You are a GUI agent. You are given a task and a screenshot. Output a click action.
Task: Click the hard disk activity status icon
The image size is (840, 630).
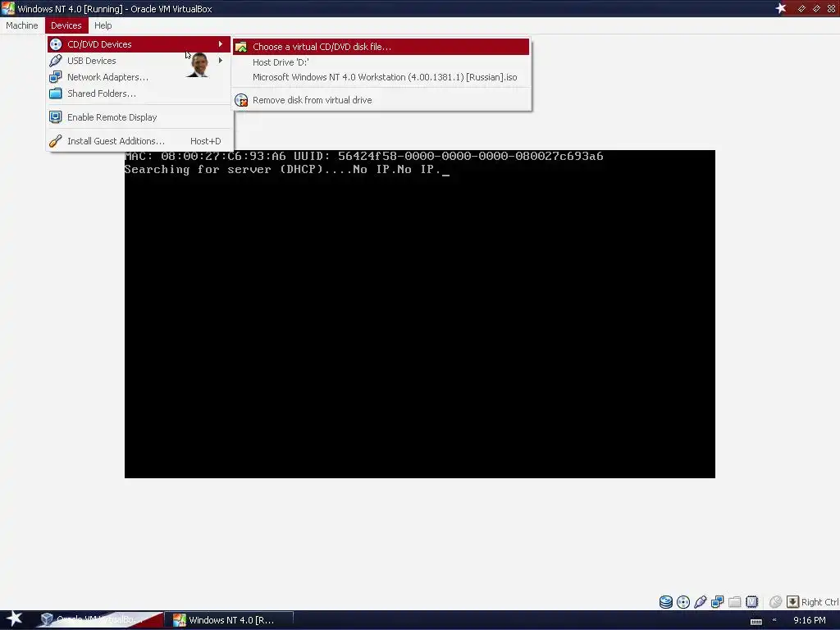666,602
